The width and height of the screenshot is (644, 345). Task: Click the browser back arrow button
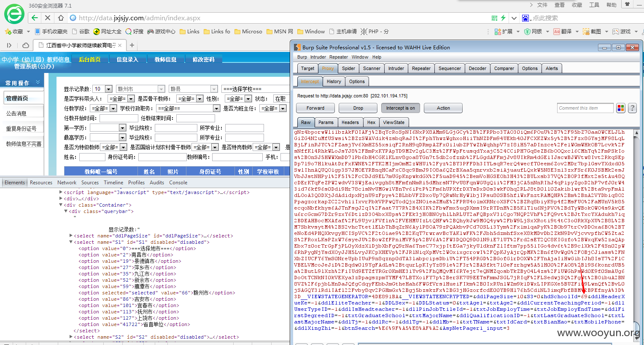pos(35,18)
